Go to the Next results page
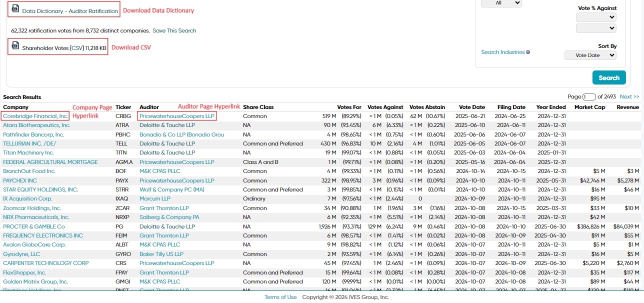644x303 pixels. point(629,96)
